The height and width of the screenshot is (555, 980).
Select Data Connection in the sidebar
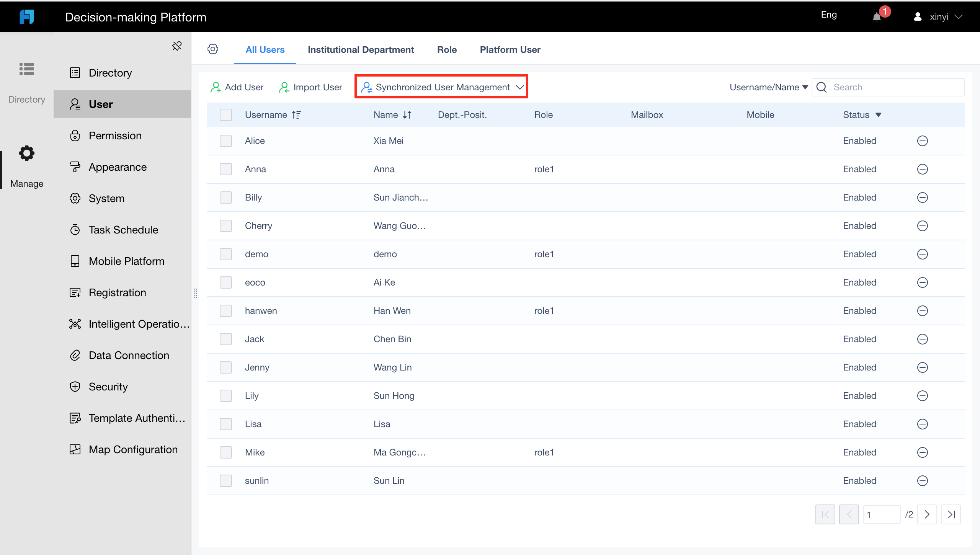(129, 355)
